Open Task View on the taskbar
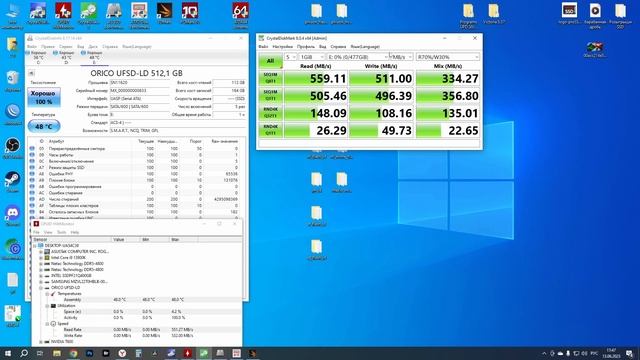640x360 pixels. [40, 353]
